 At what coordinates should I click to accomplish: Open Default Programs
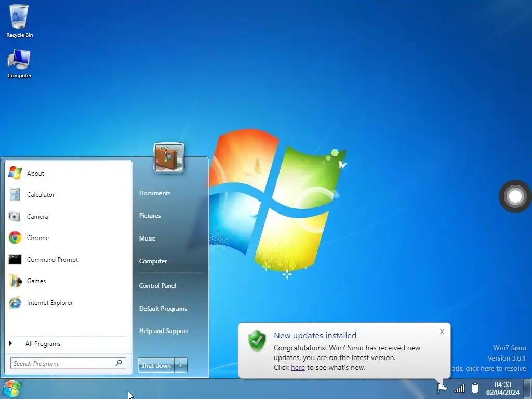163,309
